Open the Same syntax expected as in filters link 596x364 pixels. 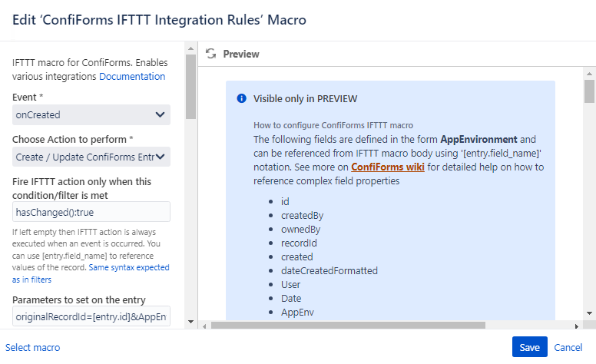[x=91, y=273]
